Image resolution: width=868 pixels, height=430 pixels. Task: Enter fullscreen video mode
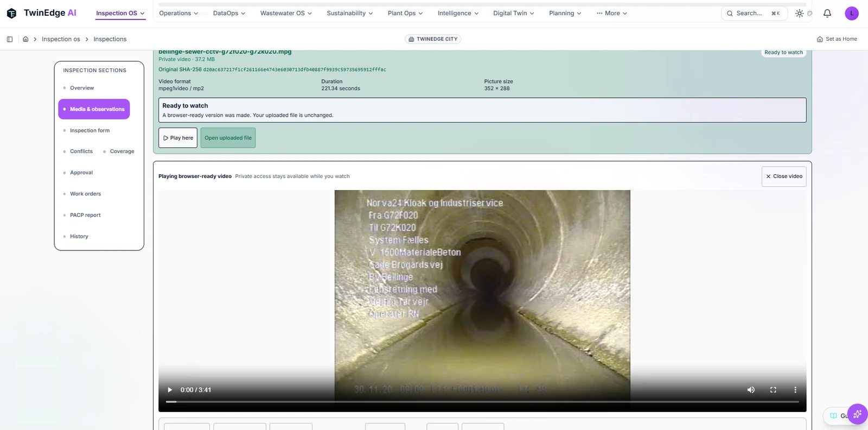pos(773,390)
